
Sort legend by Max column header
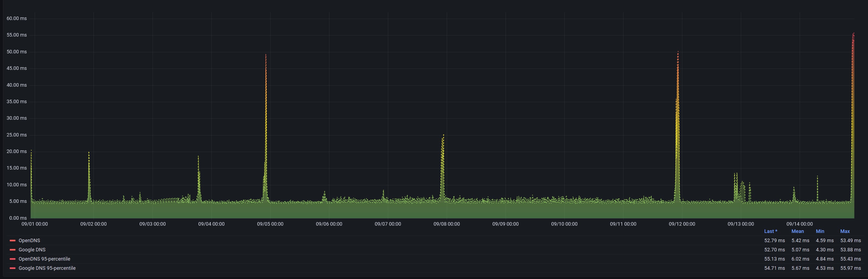point(845,231)
